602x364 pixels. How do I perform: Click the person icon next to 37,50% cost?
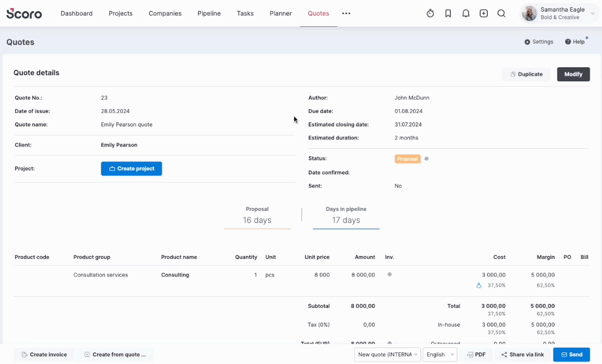click(479, 285)
